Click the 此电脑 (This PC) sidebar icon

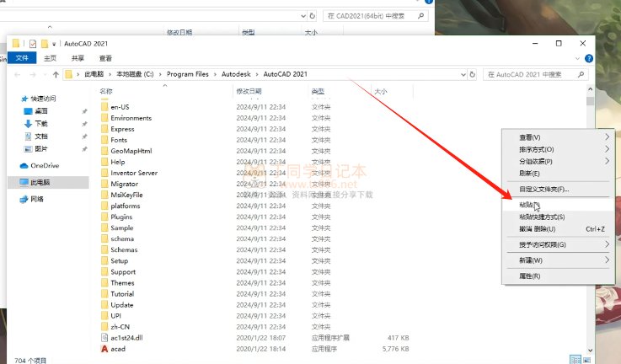pos(24,182)
